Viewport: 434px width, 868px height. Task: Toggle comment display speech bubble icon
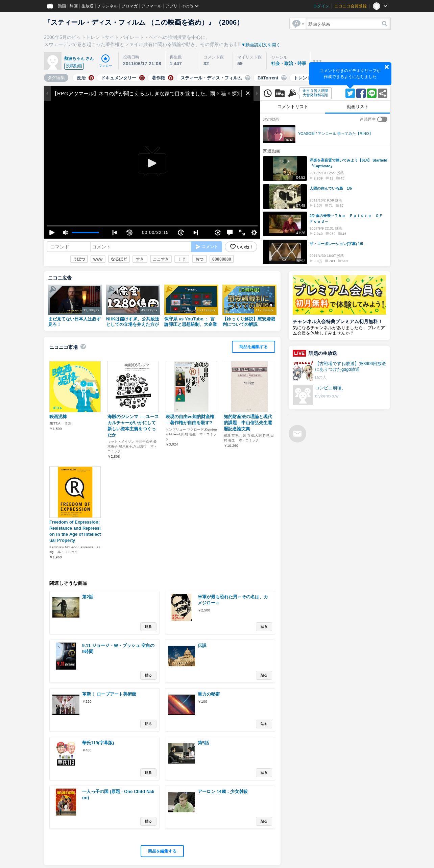pos(230,233)
